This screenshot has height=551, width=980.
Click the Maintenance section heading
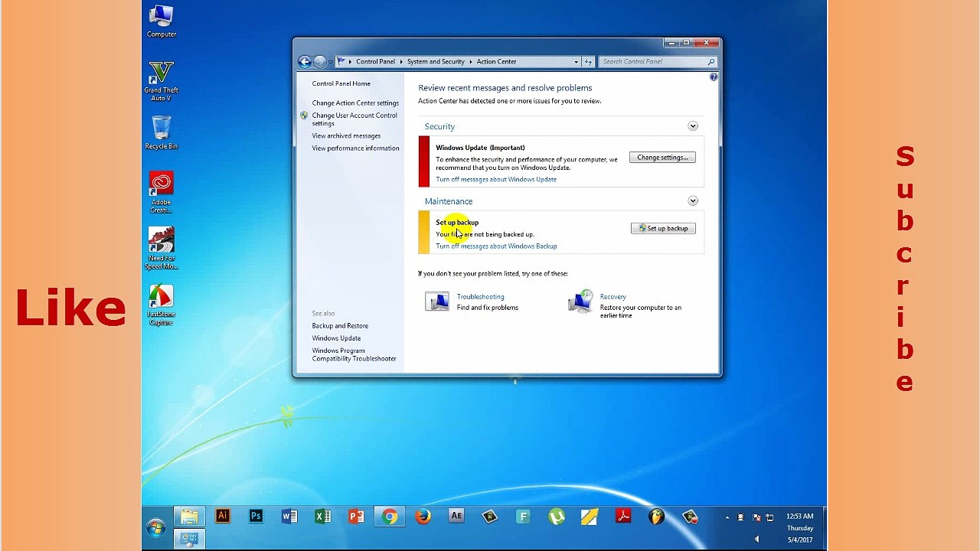(449, 202)
